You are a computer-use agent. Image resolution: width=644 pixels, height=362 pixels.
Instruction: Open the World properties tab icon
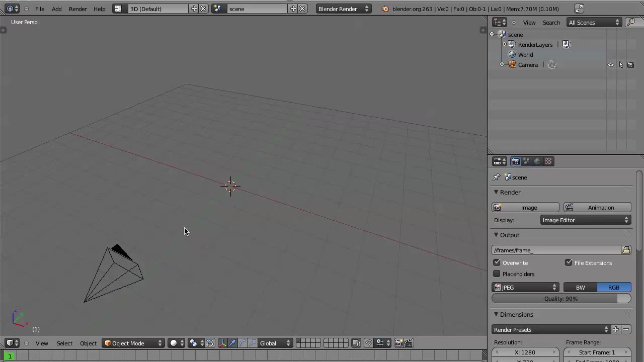point(537,161)
